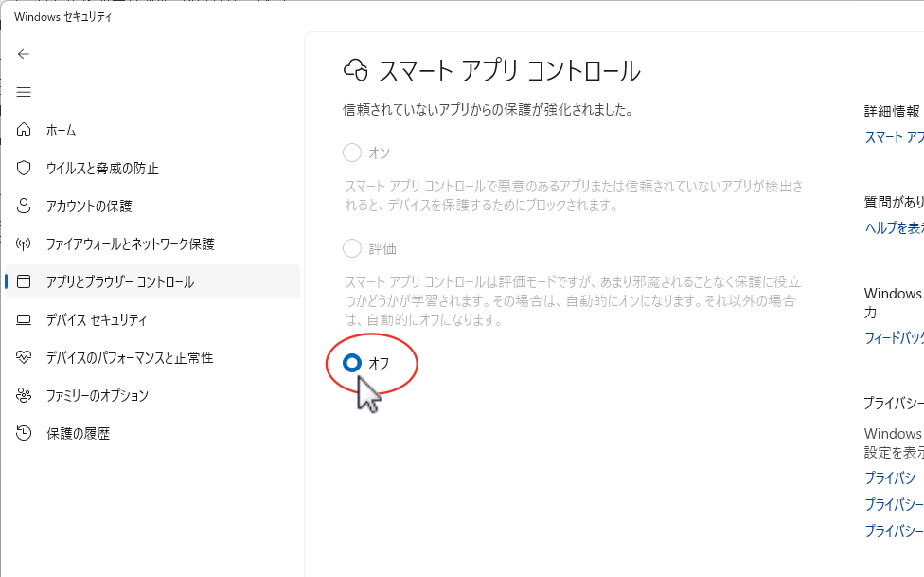Click the cloud icon beside the page heading
The width and height of the screenshot is (924, 577).
[x=356, y=70]
